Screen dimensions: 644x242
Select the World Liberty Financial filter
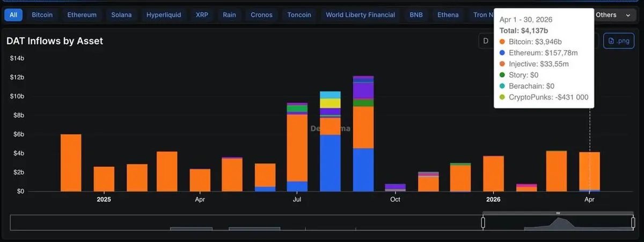pyautogui.click(x=361, y=15)
